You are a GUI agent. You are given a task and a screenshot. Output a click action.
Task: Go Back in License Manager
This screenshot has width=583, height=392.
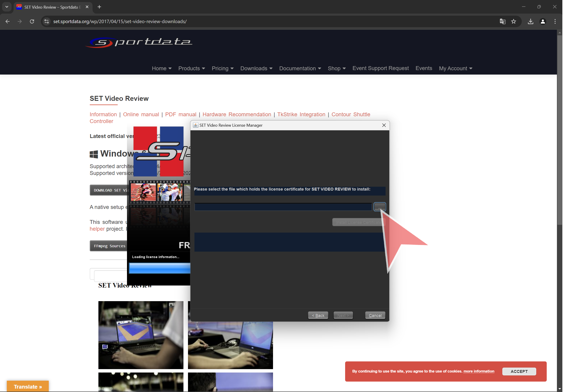(x=318, y=315)
